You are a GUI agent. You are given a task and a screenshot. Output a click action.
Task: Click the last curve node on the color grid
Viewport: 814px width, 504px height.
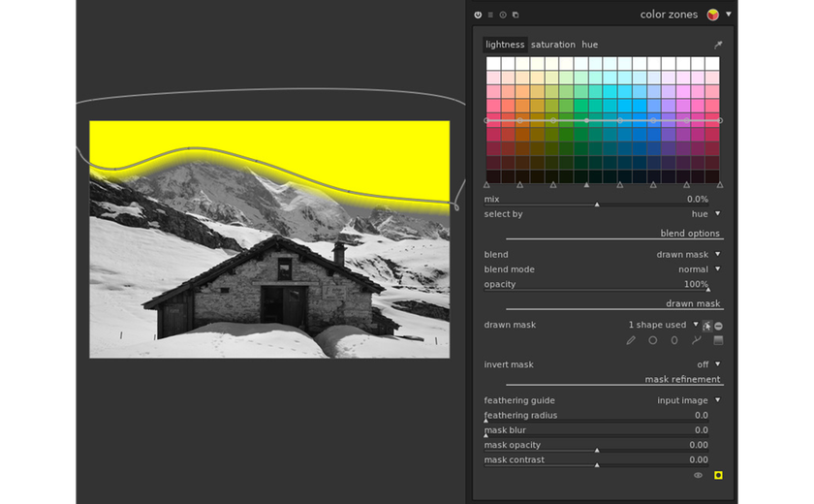tap(720, 120)
